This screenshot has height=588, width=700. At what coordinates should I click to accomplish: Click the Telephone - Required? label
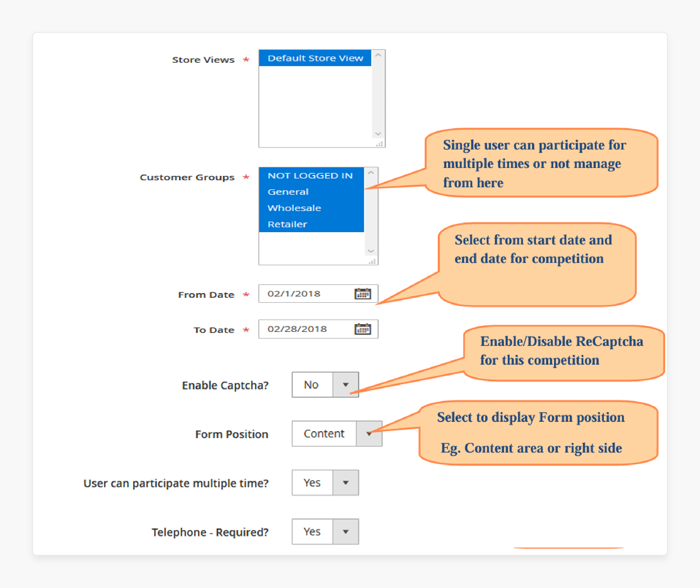click(210, 532)
